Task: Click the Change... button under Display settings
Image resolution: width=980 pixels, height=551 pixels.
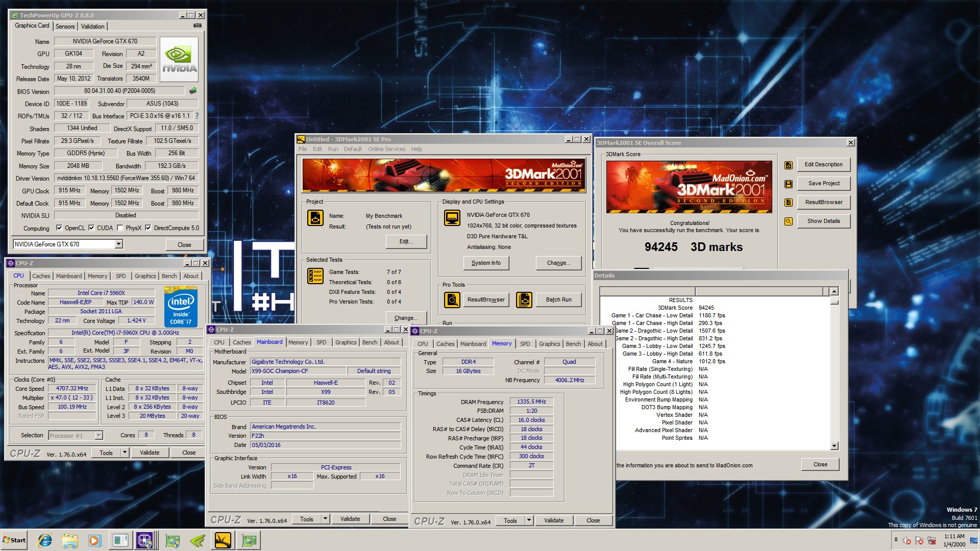Action: click(558, 263)
